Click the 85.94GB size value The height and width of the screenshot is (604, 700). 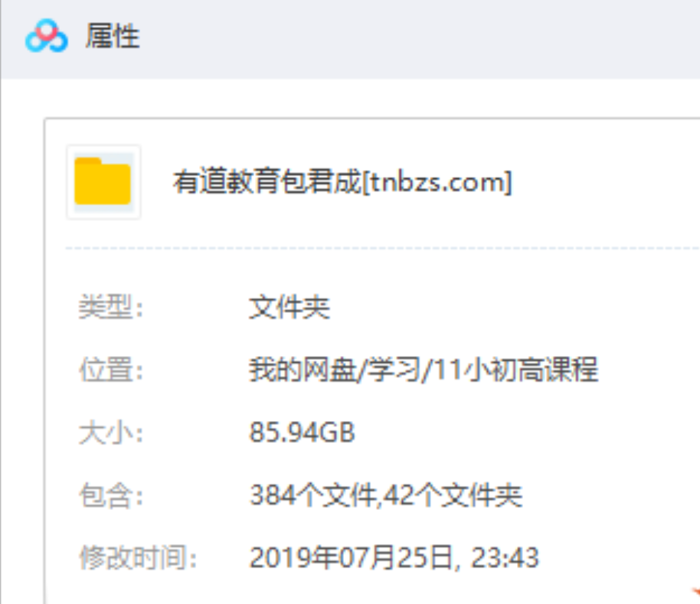point(303,433)
